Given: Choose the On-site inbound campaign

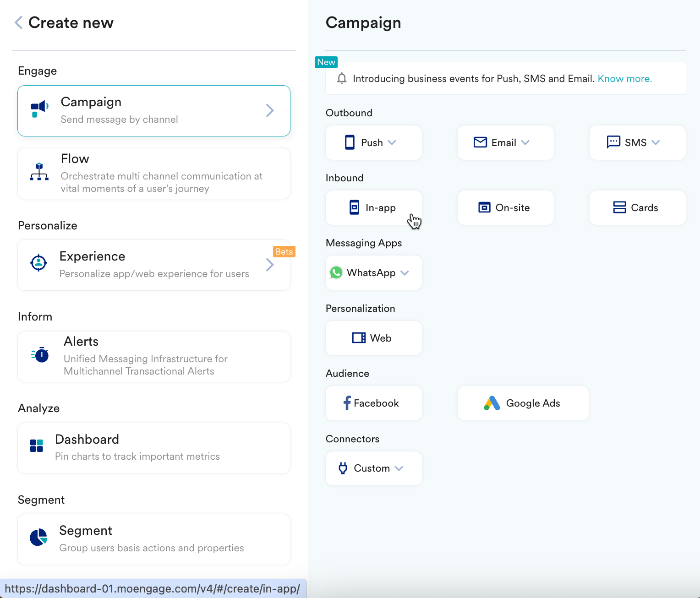Looking at the screenshot, I should (505, 208).
